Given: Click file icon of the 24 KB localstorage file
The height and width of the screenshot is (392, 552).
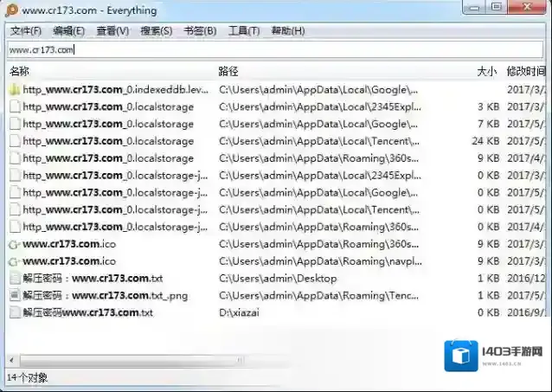Looking at the screenshot, I should pyautogui.click(x=15, y=141).
